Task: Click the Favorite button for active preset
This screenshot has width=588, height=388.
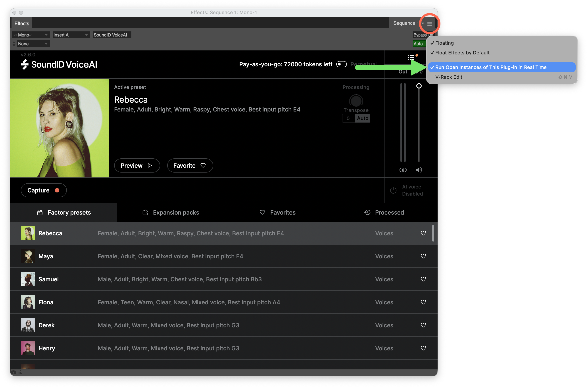Action: pos(190,165)
